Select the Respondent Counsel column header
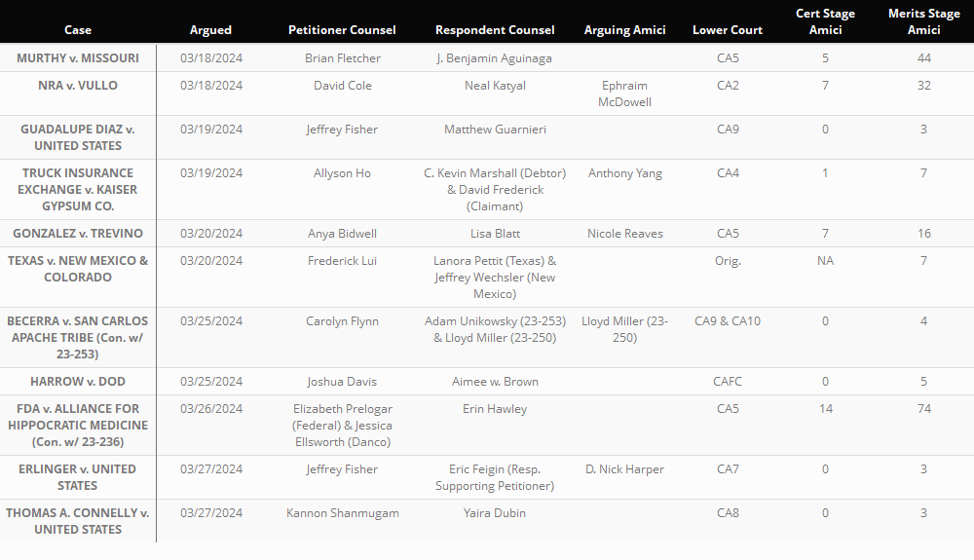Image resolution: width=974 pixels, height=560 pixels. [495, 30]
